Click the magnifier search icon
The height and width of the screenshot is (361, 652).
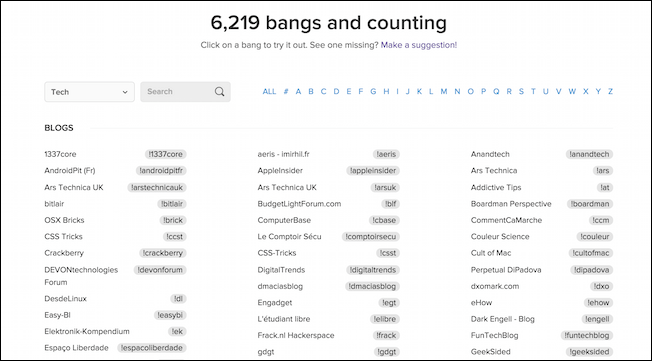[x=220, y=91]
